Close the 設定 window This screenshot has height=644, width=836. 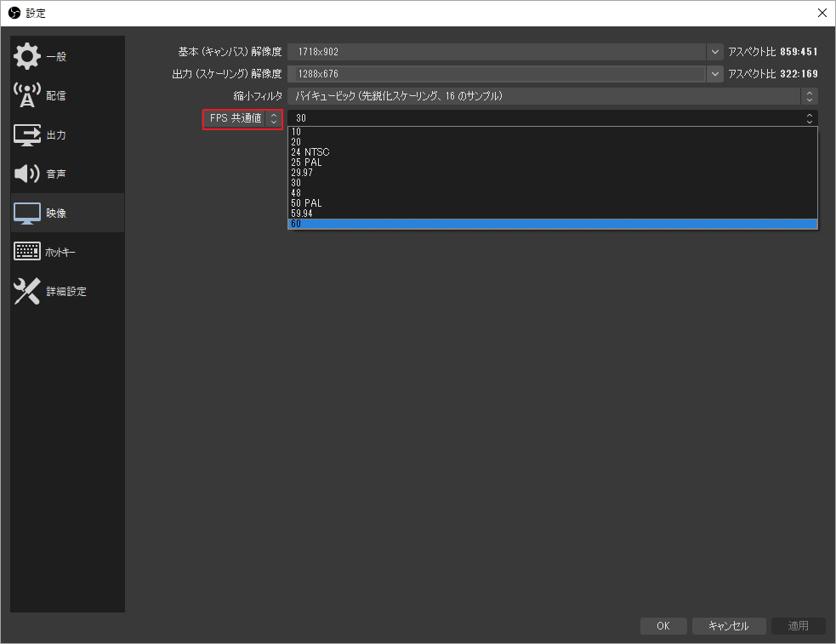click(822, 13)
